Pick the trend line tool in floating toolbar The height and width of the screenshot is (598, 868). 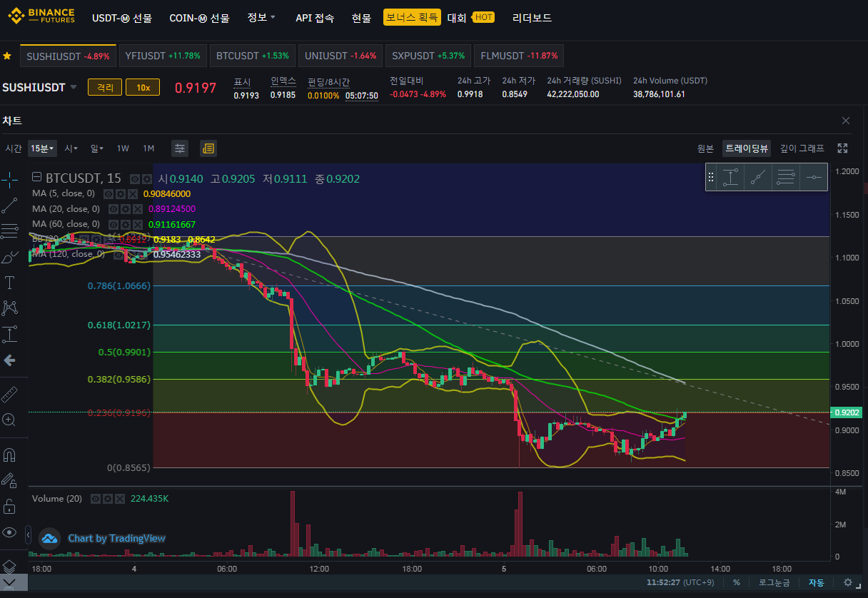pyautogui.click(x=758, y=177)
